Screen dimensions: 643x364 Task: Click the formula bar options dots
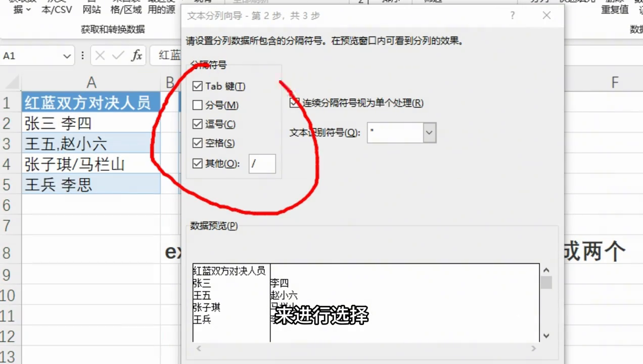pyautogui.click(x=82, y=56)
